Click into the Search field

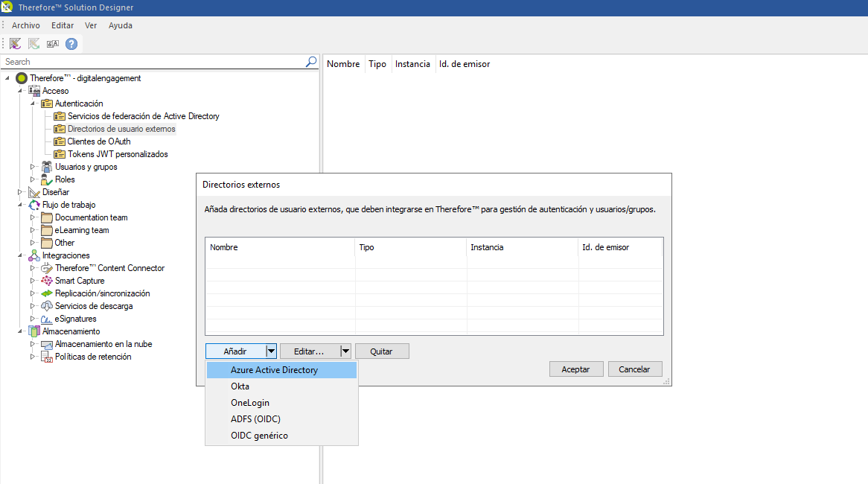[152, 62]
